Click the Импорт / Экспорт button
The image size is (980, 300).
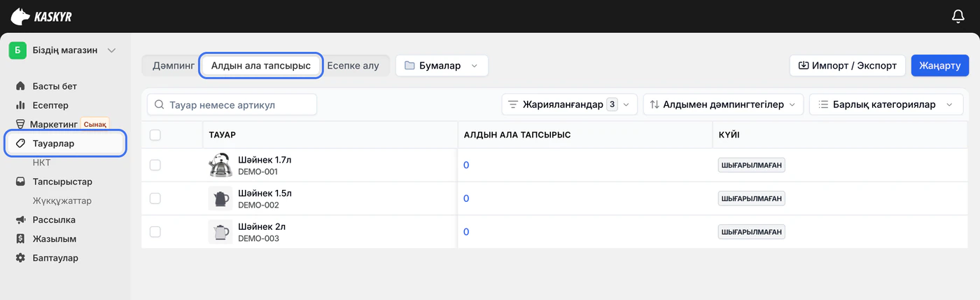[847, 65]
